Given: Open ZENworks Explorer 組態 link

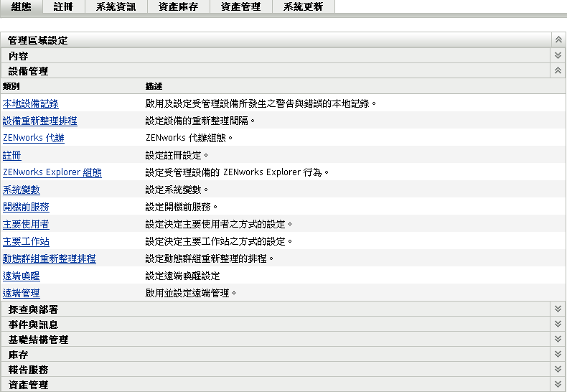Looking at the screenshot, I should pos(52,172).
